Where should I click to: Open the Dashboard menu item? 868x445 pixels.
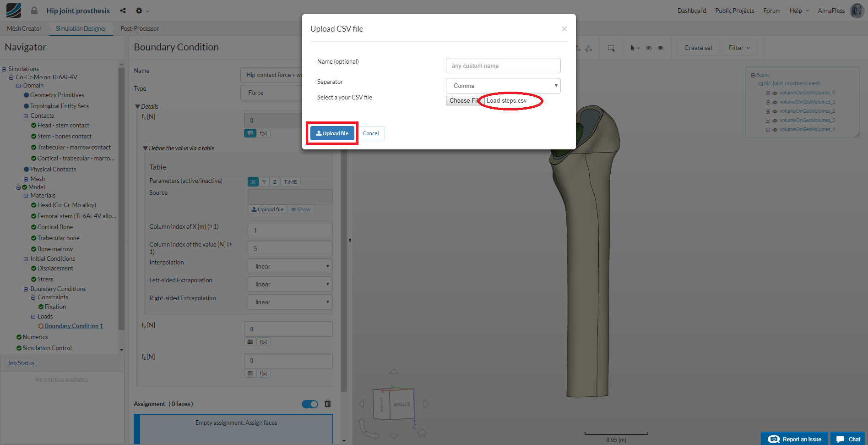tap(691, 11)
